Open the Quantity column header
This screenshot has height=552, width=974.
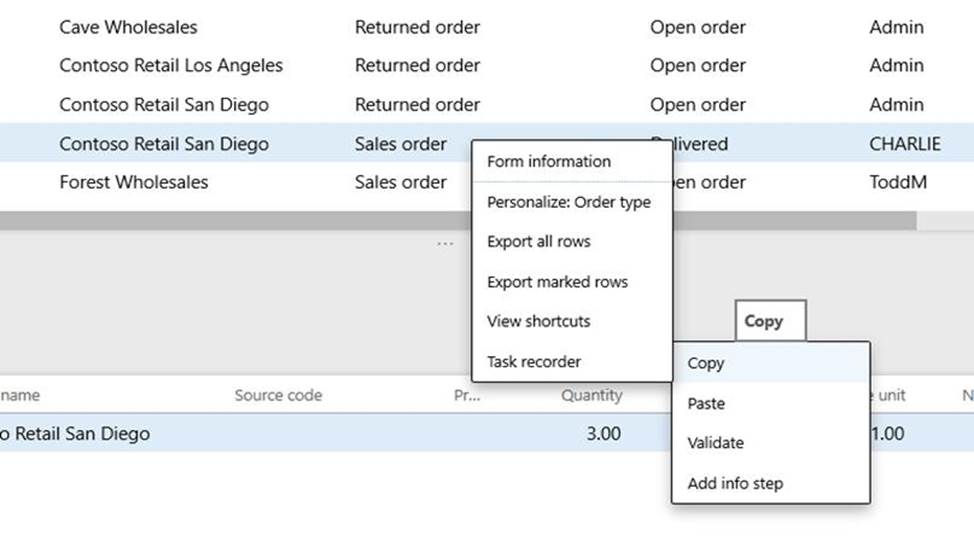point(591,395)
